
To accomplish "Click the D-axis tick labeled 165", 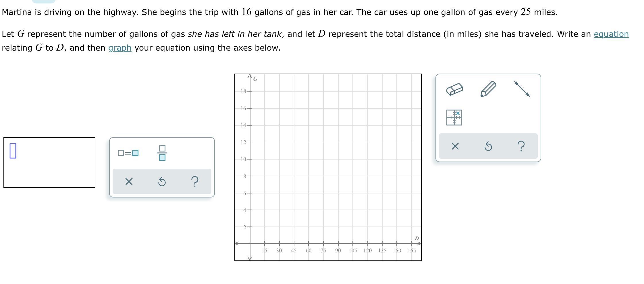I will (x=412, y=250).
